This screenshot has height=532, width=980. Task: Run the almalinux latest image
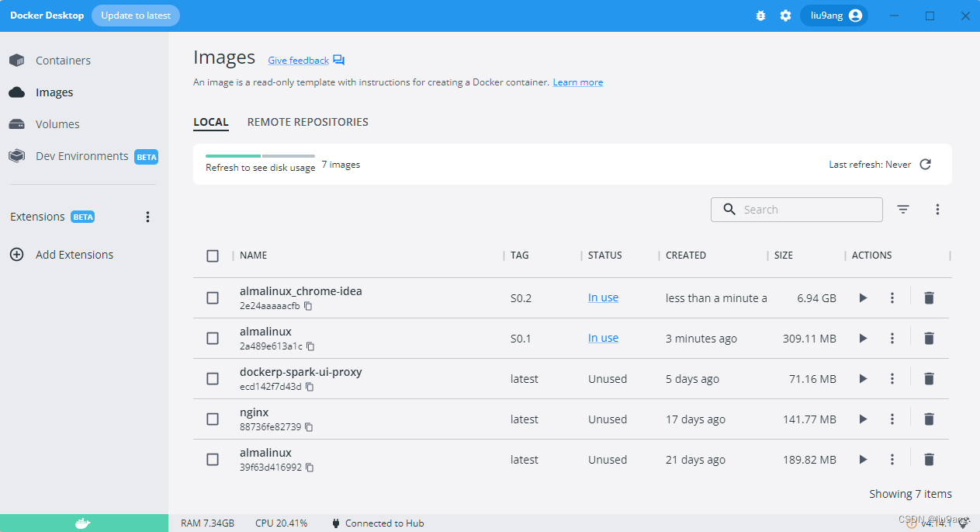point(863,459)
